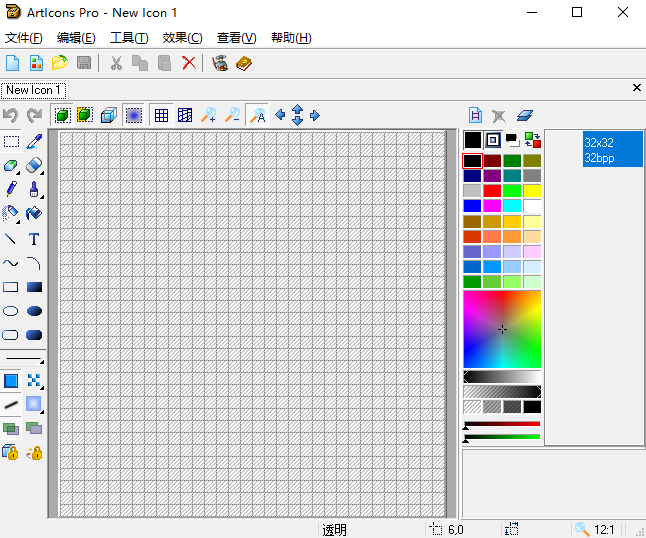
Task: Switch to the New Icon 1 tab
Action: point(32,90)
